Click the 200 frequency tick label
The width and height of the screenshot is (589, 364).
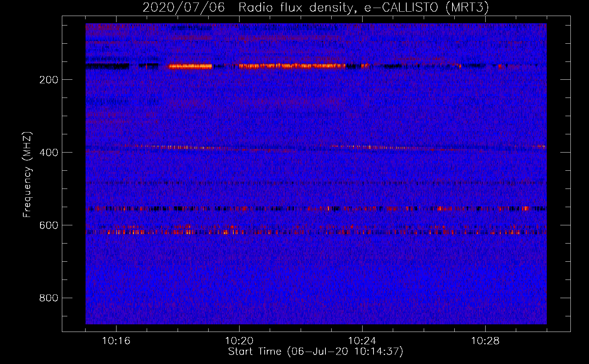click(x=49, y=80)
